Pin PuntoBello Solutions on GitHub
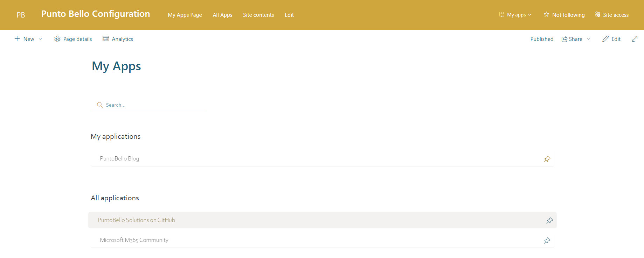Screen dimensions: 644x258 click(x=549, y=221)
